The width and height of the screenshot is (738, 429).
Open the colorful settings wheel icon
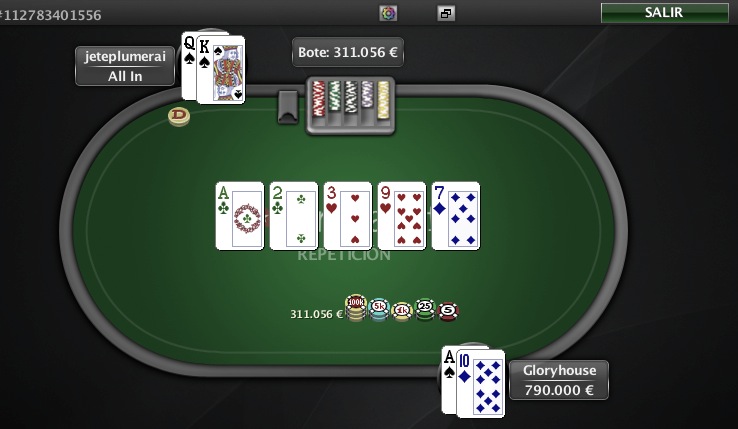[388, 13]
